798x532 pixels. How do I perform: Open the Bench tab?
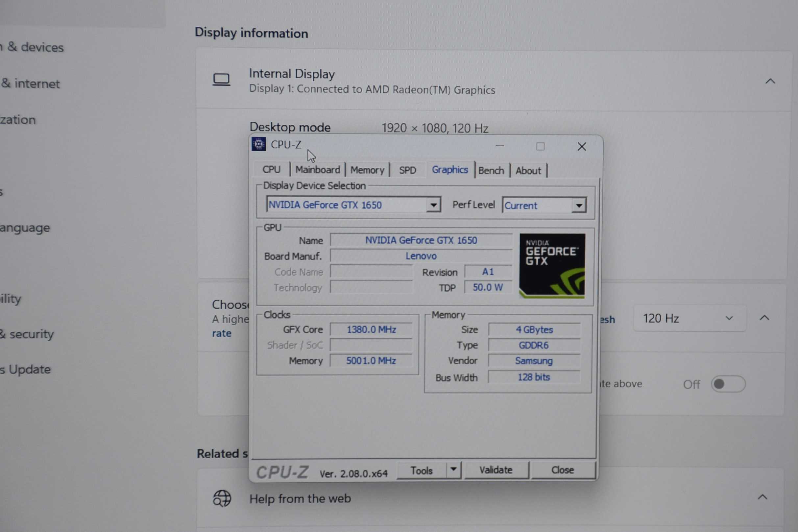(491, 170)
